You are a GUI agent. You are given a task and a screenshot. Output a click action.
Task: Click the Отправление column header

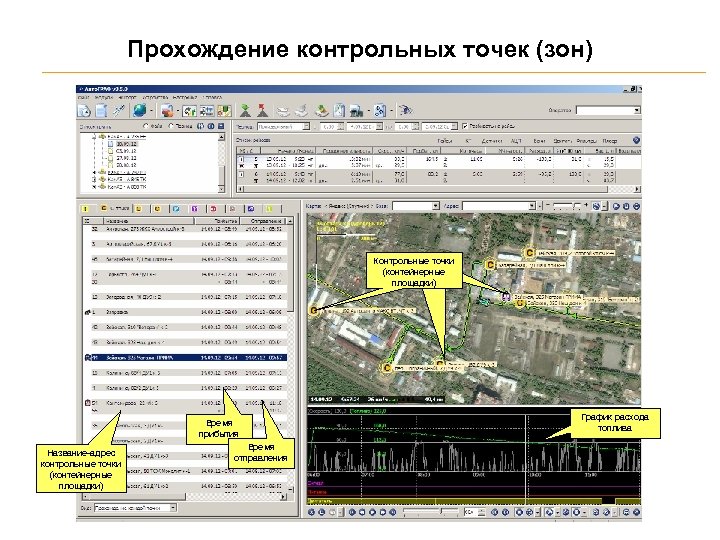(x=263, y=221)
